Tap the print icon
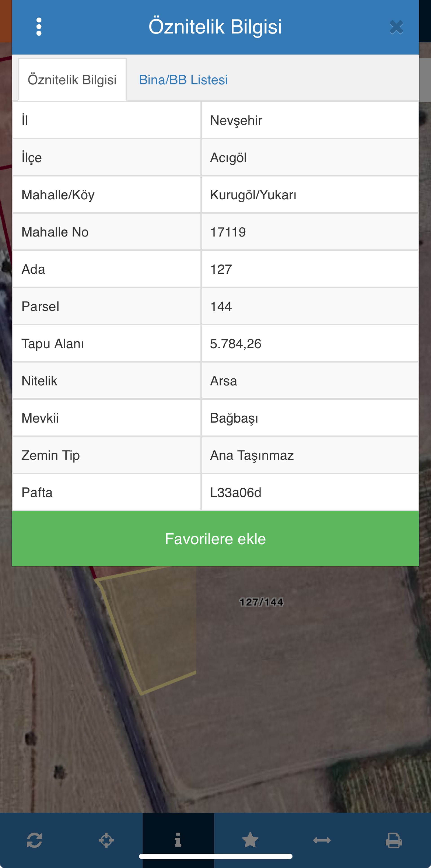Image resolution: width=431 pixels, height=868 pixels. [x=394, y=840]
